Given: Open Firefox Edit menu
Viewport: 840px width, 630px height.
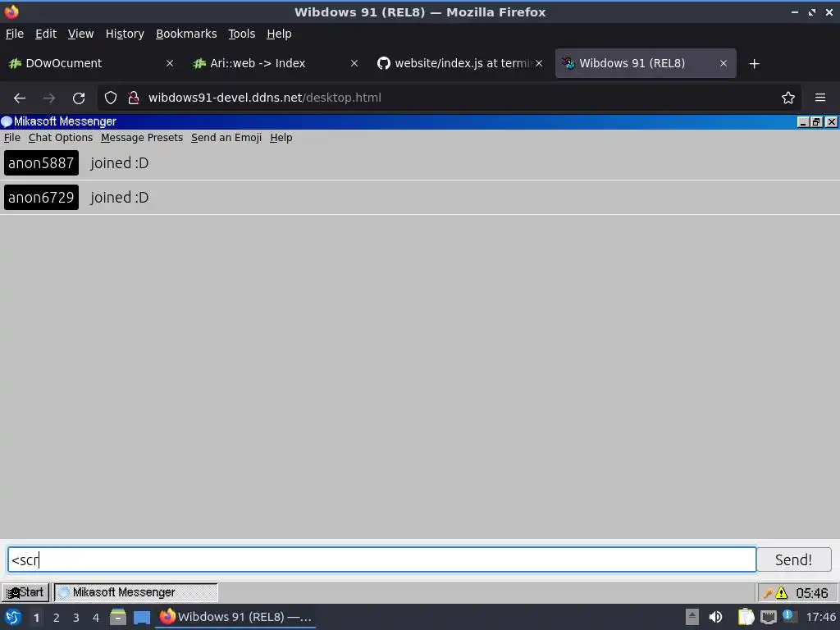Looking at the screenshot, I should 46,34.
